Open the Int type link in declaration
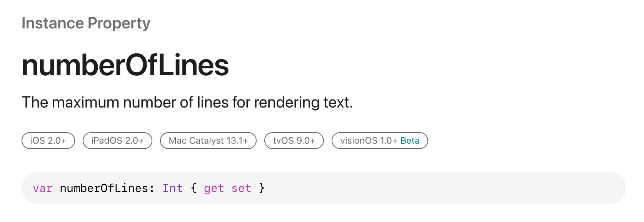This screenshot has width=644, height=222. (x=172, y=188)
